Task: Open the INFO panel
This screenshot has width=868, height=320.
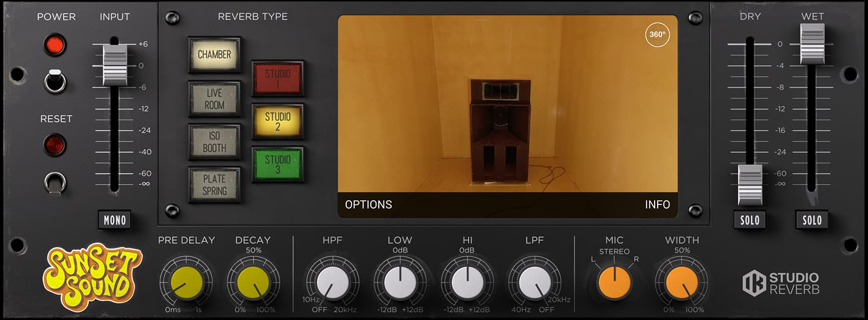Action: click(657, 204)
